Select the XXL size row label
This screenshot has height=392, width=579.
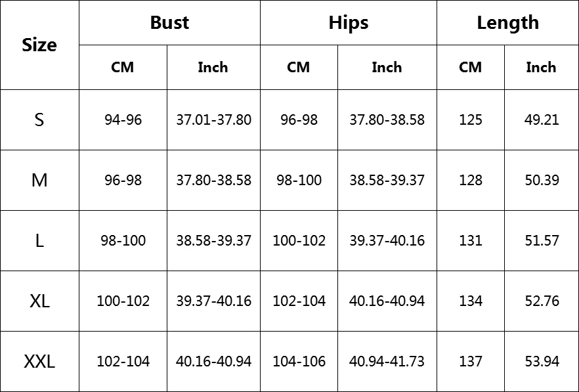click(x=39, y=361)
